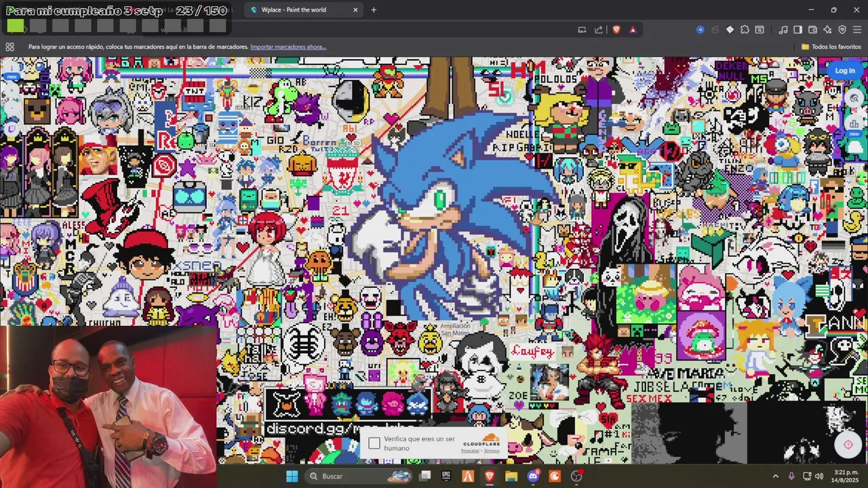Click the Log in button
This screenshot has height=488, width=868.
(844, 70)
